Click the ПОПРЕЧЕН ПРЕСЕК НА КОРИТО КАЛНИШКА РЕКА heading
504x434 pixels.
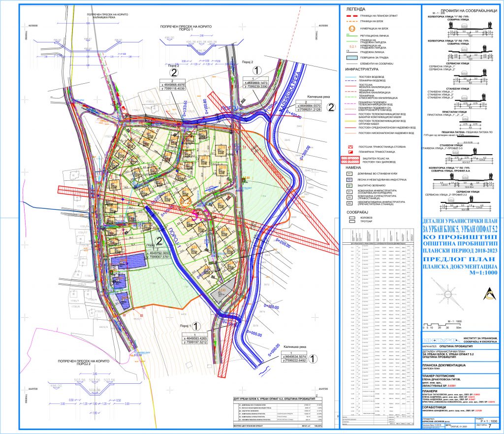point(107,16)
